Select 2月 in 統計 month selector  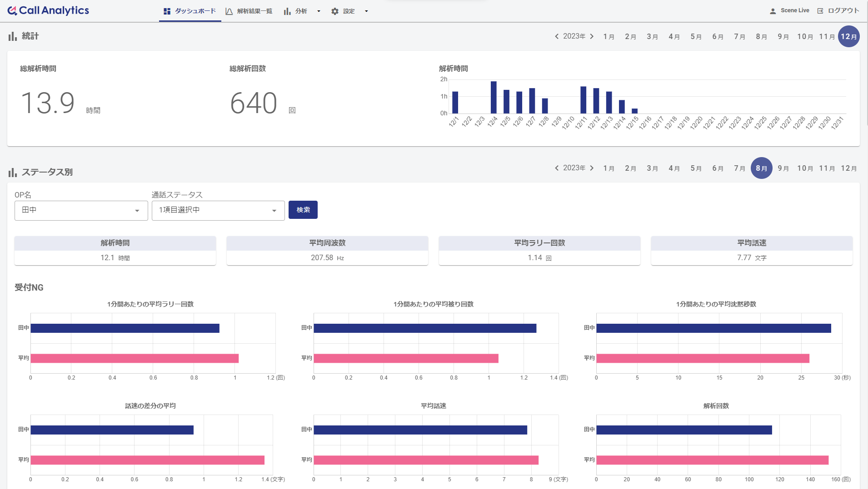(631, 36)
